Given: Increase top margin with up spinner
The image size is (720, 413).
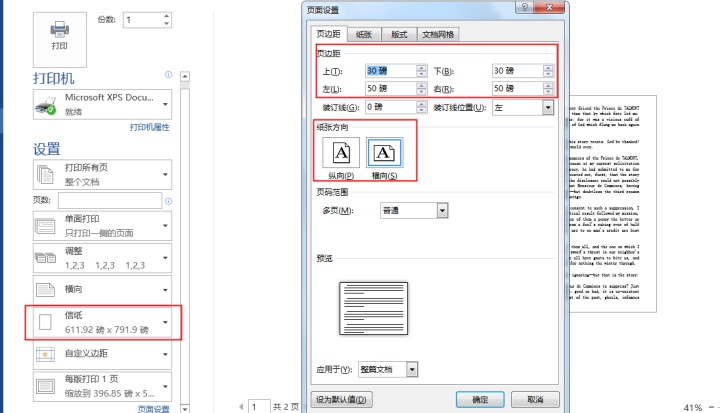Looking at the screenshot, I should (x=422, y=68).
